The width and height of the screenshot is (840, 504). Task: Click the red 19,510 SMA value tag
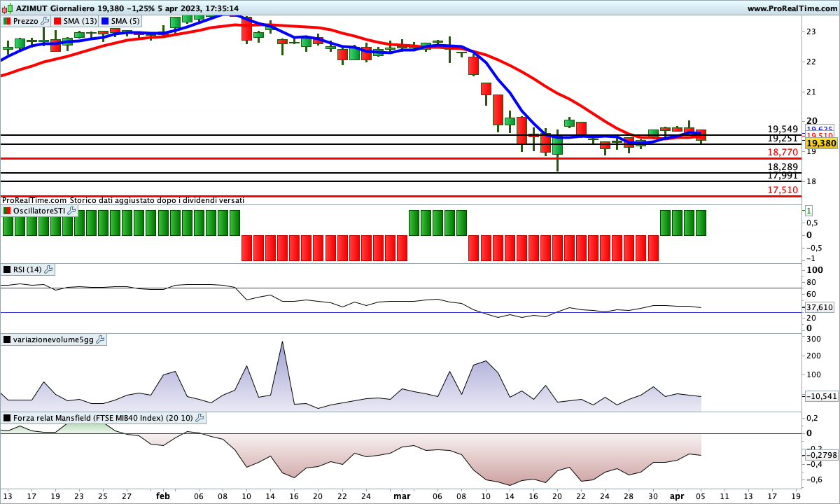click(820, 136)
